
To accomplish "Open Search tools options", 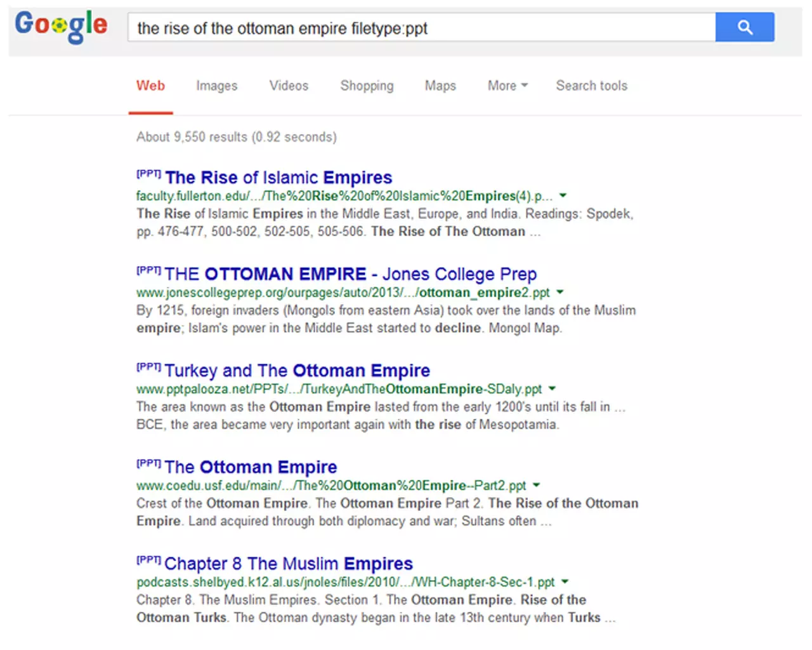I will tap(591, 86).
